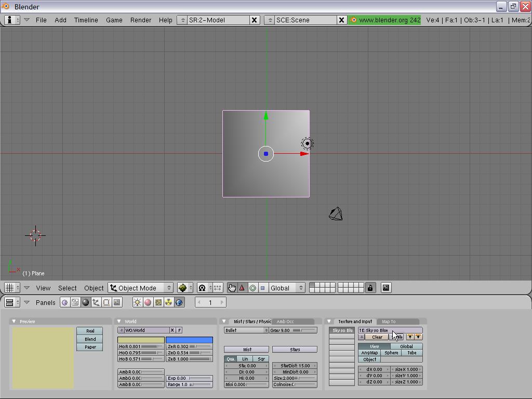This screenshot has height=399, width=532.
Task: Open the Bullet physics engine dropdown
Action: tap(246, 330)
